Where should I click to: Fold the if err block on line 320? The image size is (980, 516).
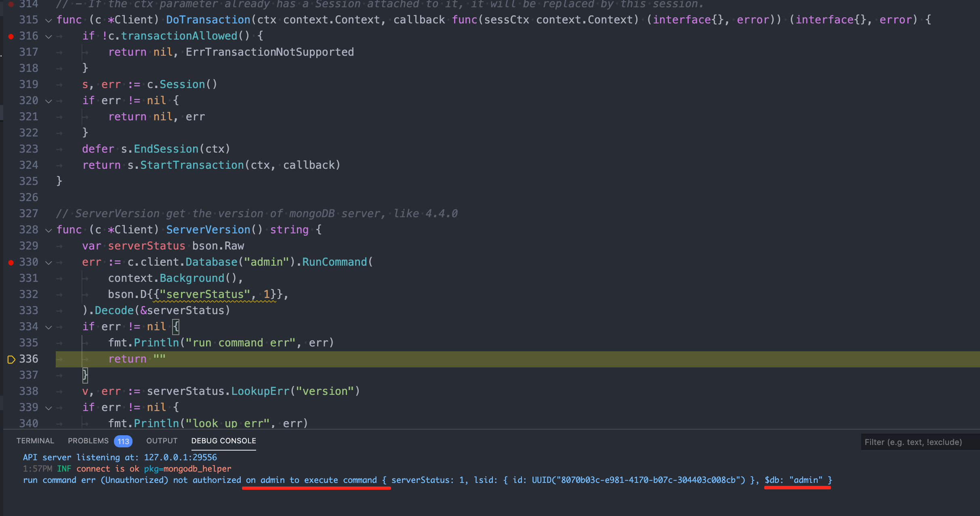[x=48, y=101]
